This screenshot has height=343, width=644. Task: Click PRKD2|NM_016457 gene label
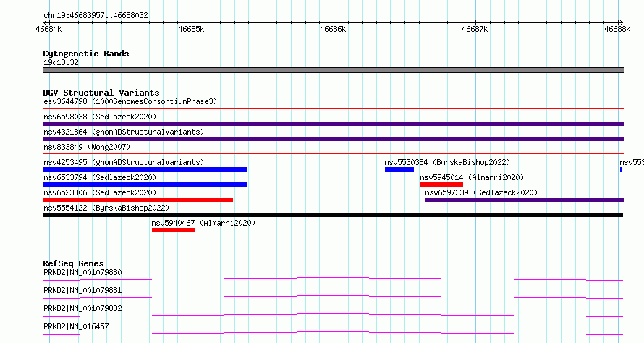click(x=76, y=326)
